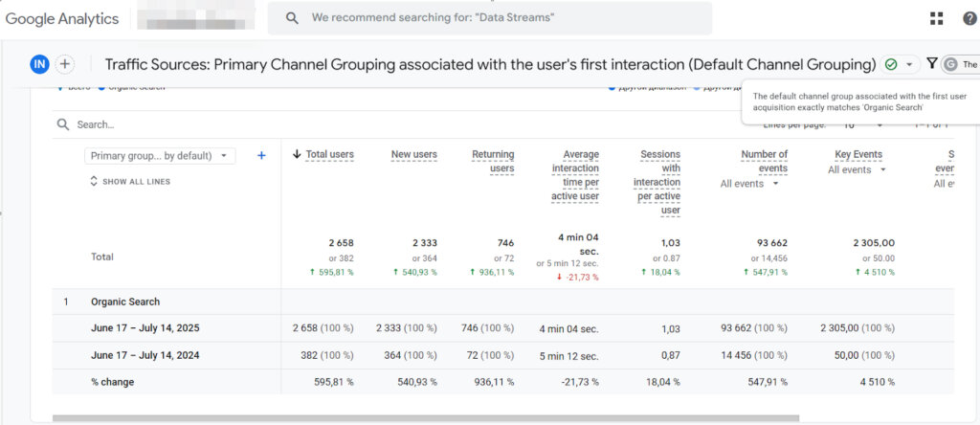Click the Total users column header

329,154
